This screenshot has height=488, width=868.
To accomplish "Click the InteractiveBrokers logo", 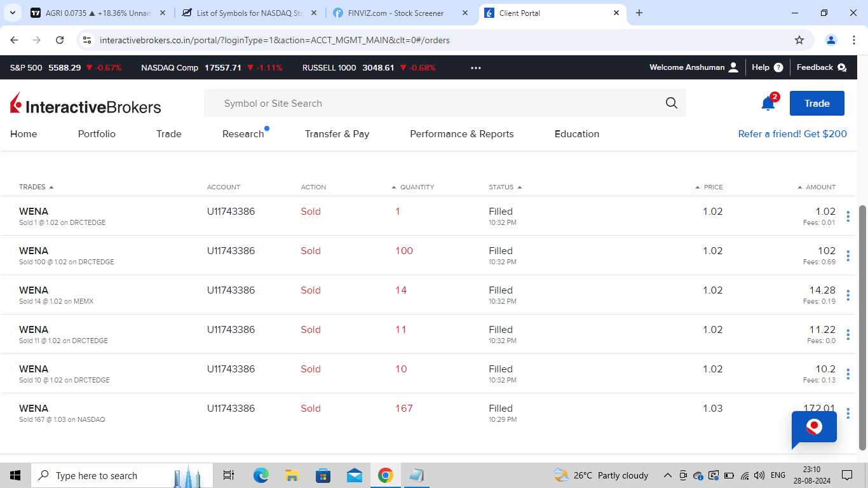I will [86, 104].
